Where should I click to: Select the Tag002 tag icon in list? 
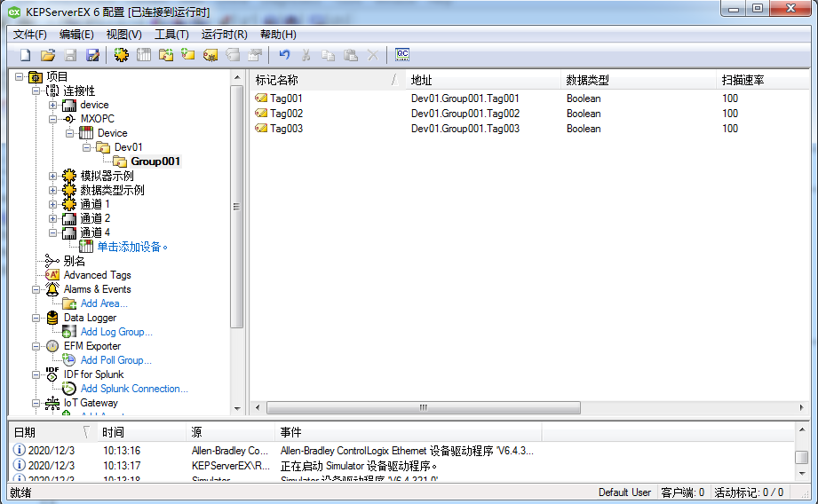[x=261, y=114]
